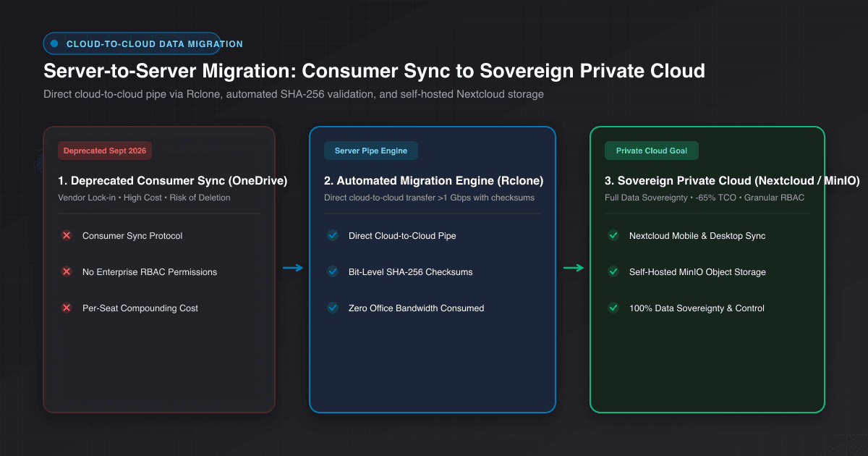Click the Full Data Sovereignty • -65% TCO subtitle
Image resolution: width=868 pixels, height=456 pixels.
(x=705, y=198)
